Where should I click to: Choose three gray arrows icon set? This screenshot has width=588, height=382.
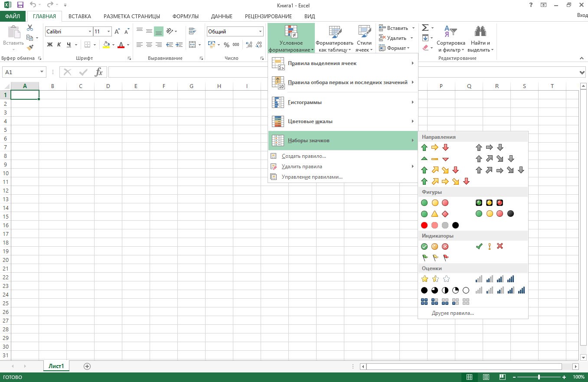pyautogui.click(x=490, y=147)
